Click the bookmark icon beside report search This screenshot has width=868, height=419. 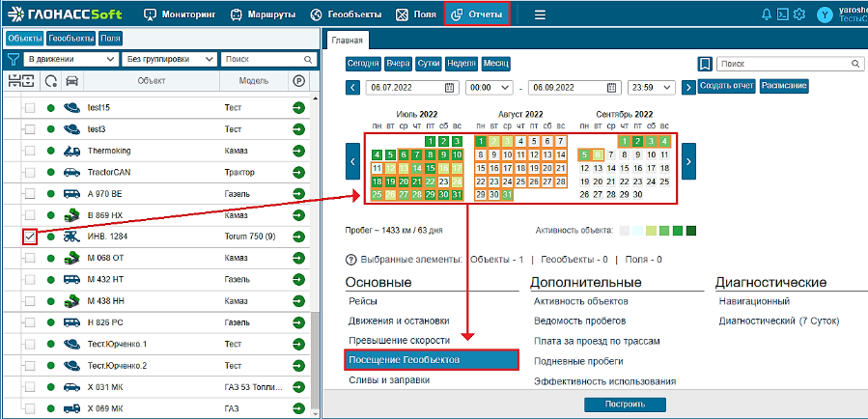click(706, 64)
